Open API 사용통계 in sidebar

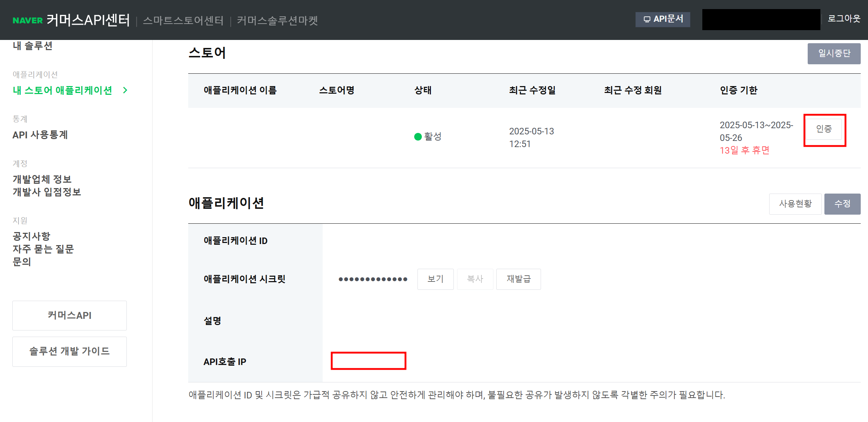point(40,135)
